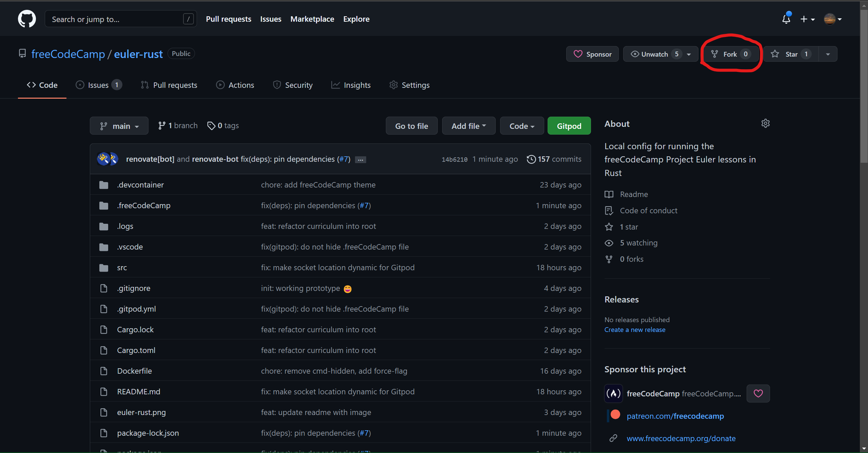Click the freeCodeCamp sponsor logo
Image resolution: width=868 pixels, height=453 pixels.
pos(613,393)
